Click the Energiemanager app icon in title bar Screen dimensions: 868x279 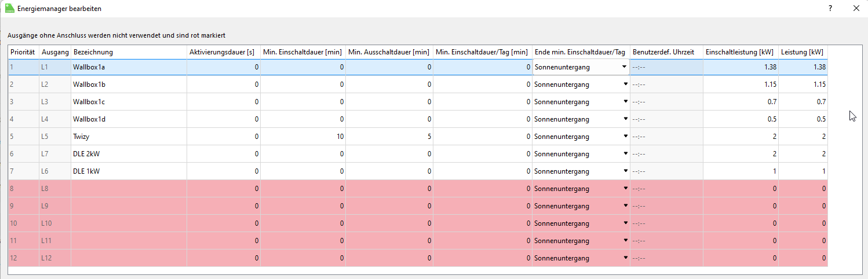9,9
